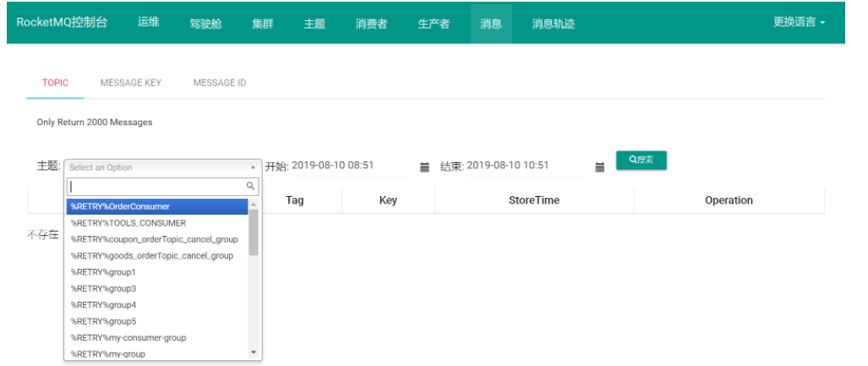Open 消费者 consumer menu
The image size is (868, 366).
(x=371, y=24)
